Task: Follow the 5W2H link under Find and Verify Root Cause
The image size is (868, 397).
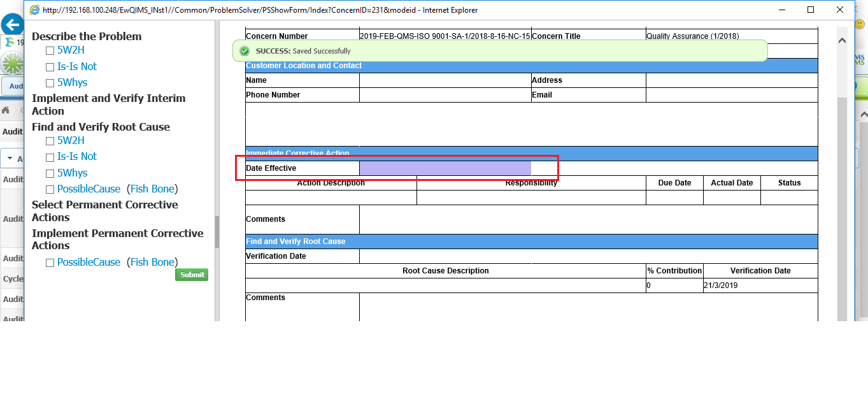Action: click(x=71, y=140)
